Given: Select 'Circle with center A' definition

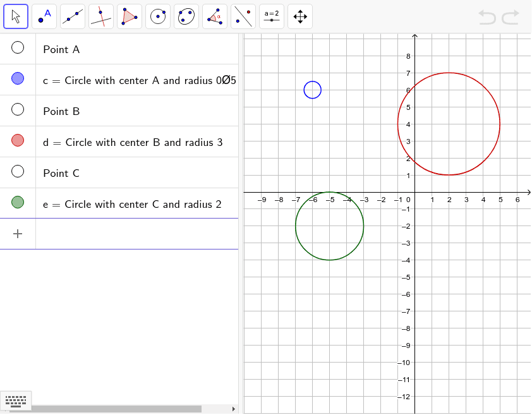Looking at the screenshot, I should click(140, 81).
